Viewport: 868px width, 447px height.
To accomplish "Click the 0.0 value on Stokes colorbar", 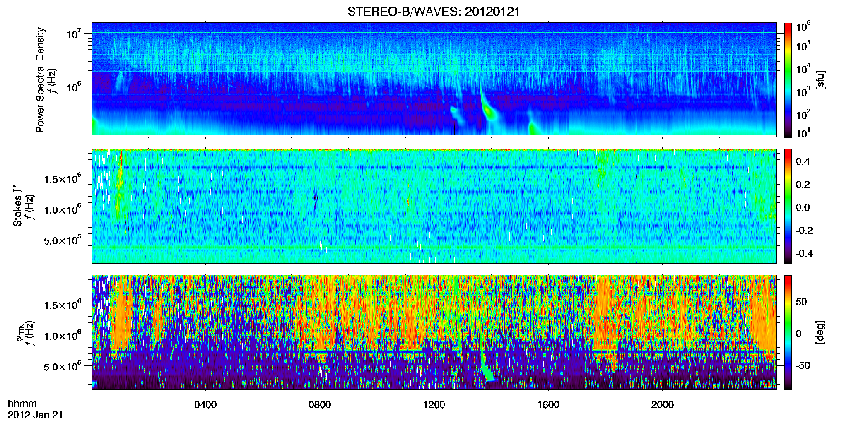I will (x=803, y=208).
